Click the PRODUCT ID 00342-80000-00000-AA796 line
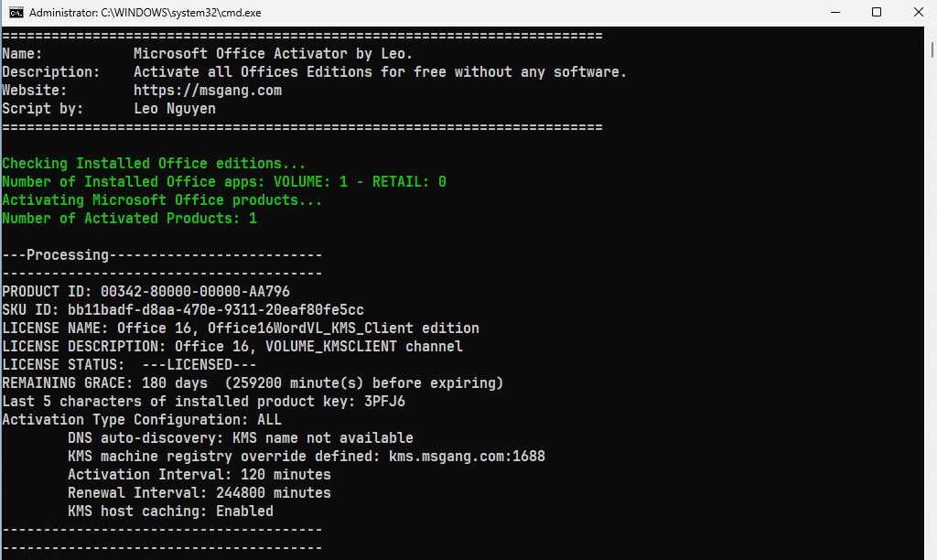 145,292
